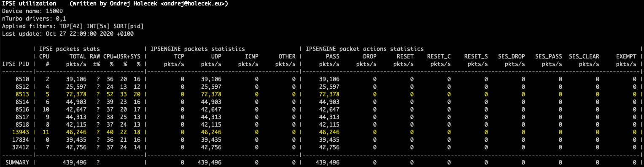This screenshot has height=167, width=644.
Task: Click the 'SES_CLEAR' column header
Action: click(584, 57)
